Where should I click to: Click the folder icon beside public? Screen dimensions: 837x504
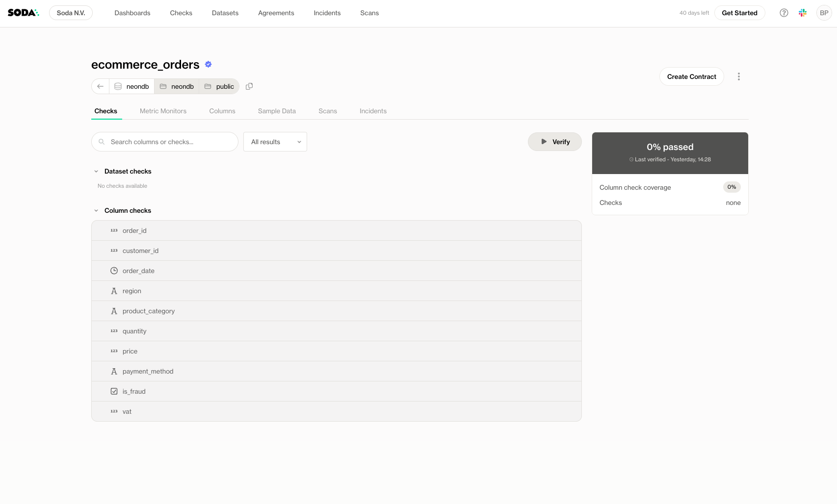click(x=208, y=86)
